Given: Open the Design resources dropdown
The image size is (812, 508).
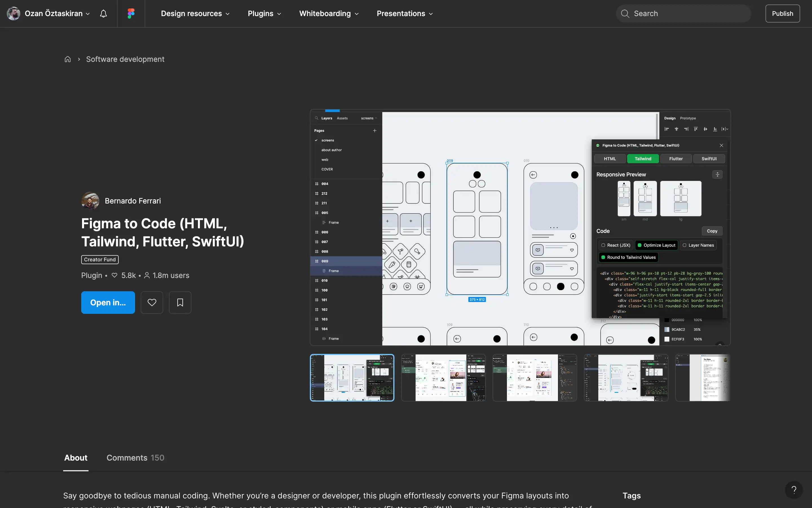Looking at the screenshot, I should coord(195,14).
